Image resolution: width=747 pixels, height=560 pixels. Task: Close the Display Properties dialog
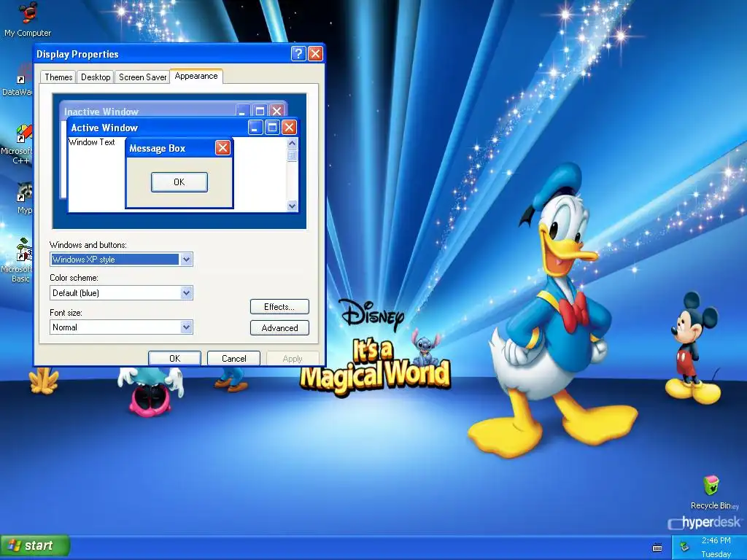coord(315,53)
